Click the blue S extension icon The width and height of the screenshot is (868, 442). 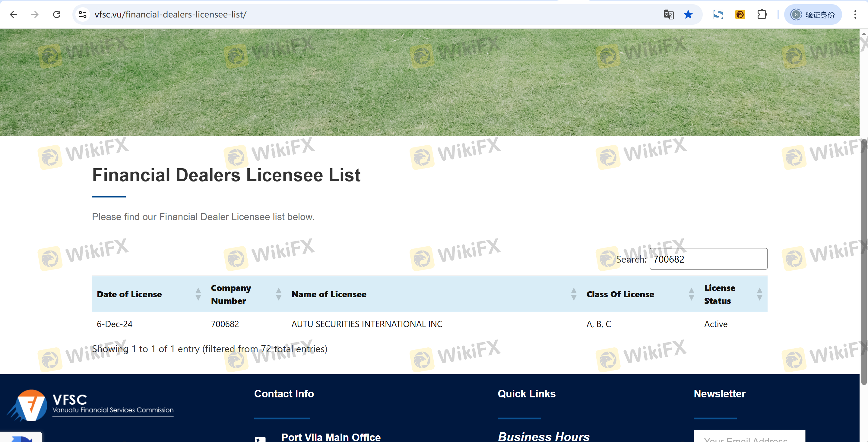pyautogui.click(x=718, y=14)
